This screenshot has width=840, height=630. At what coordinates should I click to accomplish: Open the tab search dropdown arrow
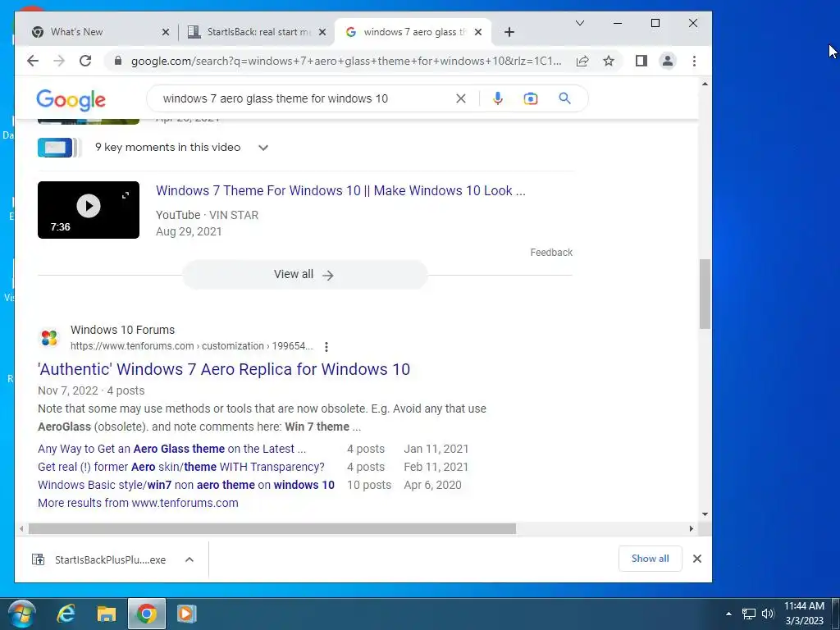[x=580, y=23]
